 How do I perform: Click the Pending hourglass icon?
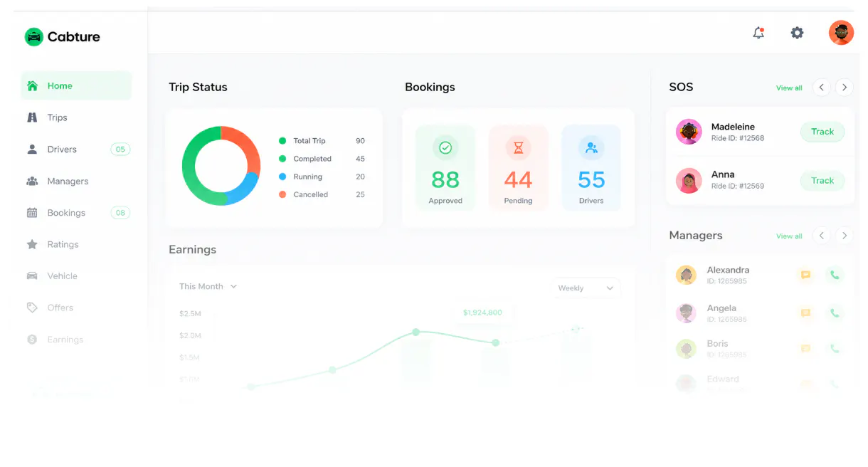[519, 148]
